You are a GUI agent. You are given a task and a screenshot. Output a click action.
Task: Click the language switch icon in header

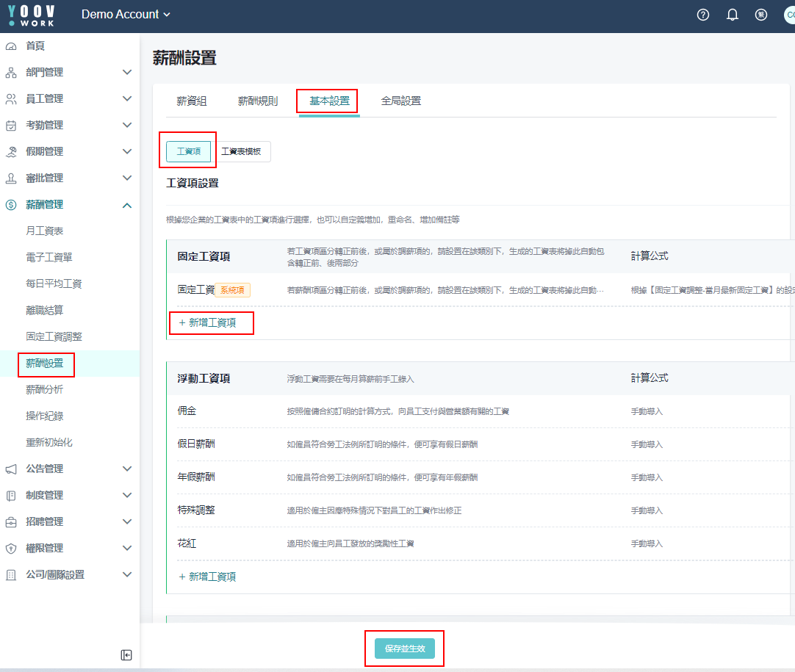tap(761, 15)
